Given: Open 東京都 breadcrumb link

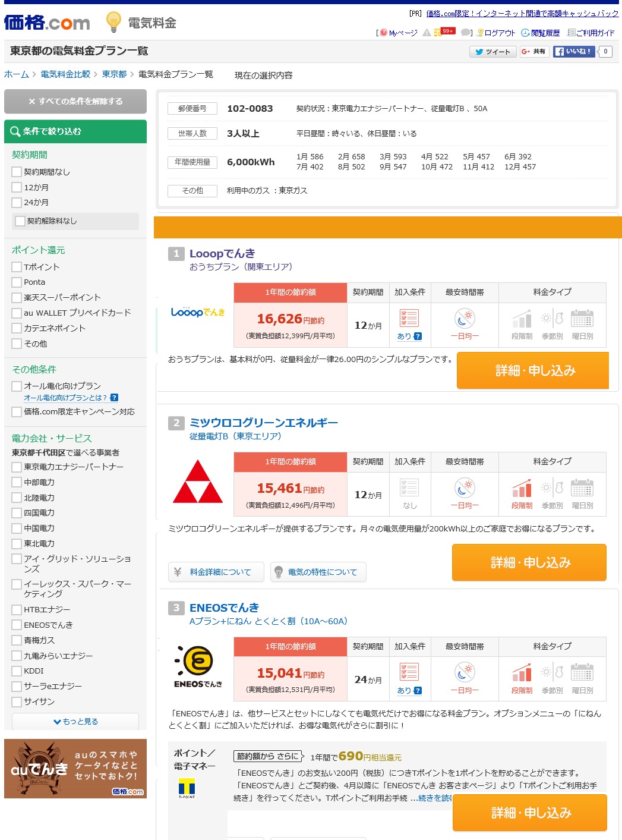Looking at the screenshot, I should tap(114, 74).
